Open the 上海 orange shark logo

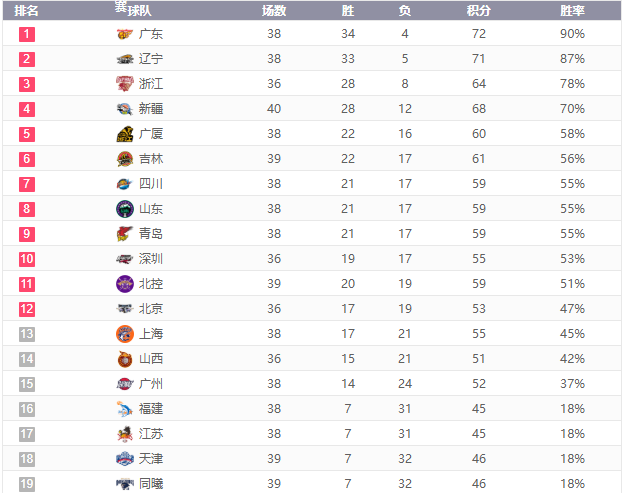pos(125,334)
